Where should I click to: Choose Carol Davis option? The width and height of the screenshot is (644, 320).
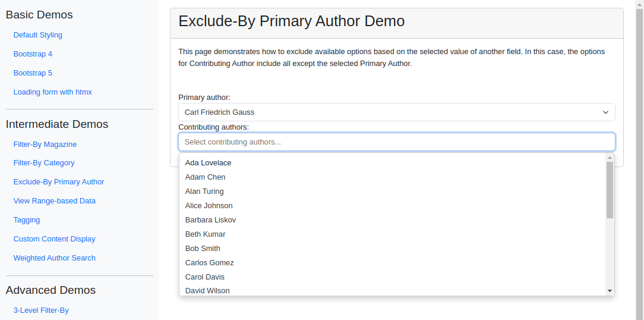393,277
